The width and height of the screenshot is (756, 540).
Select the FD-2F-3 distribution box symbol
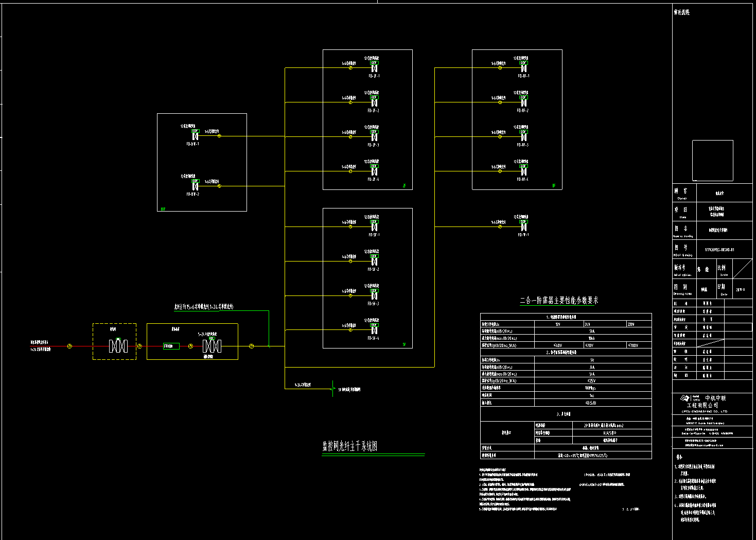pos(374,137)
